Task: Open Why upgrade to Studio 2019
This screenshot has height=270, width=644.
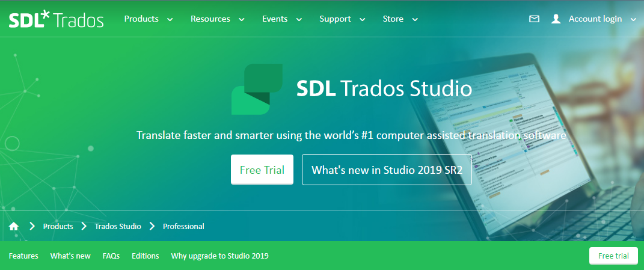Action: (219, 256)
